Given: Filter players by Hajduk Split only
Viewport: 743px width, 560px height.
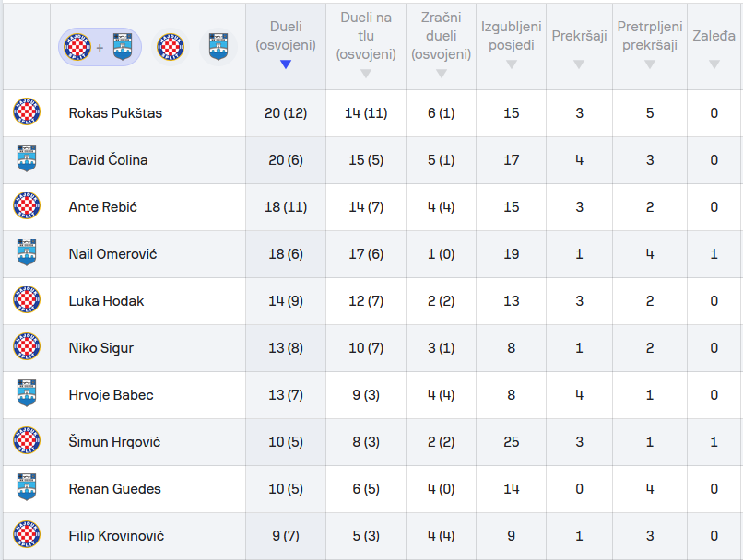Looking at the screenshot, I should [x=171, y=46].
